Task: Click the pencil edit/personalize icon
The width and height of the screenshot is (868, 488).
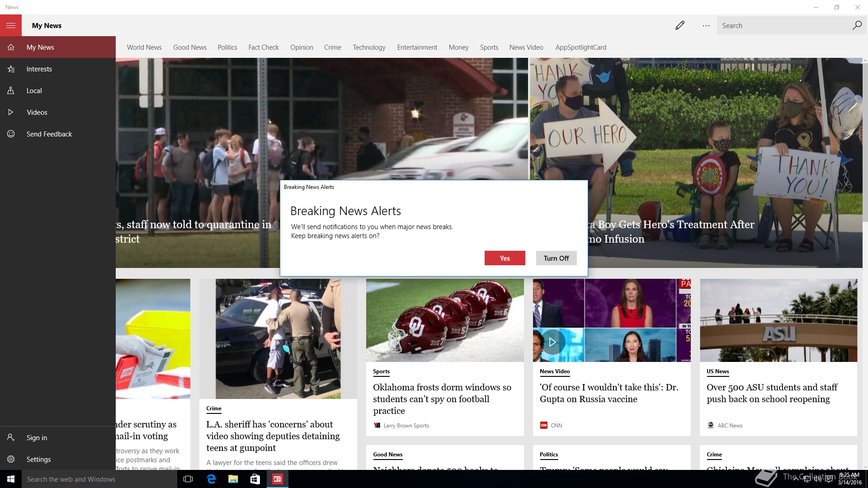Action: [680, 25]
